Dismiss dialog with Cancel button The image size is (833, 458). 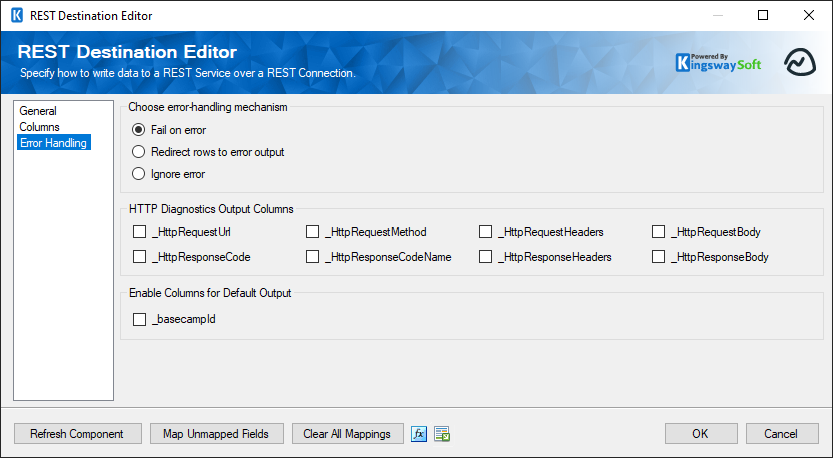pos(782,434)
